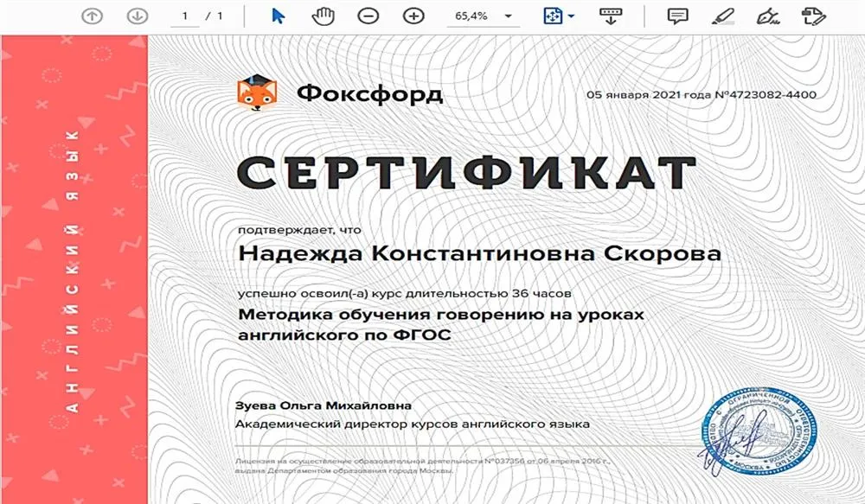This screenshot has width=865, height=504.
Task: Click the current page number field
Action: pyautogui.click(x=185, y=16)
